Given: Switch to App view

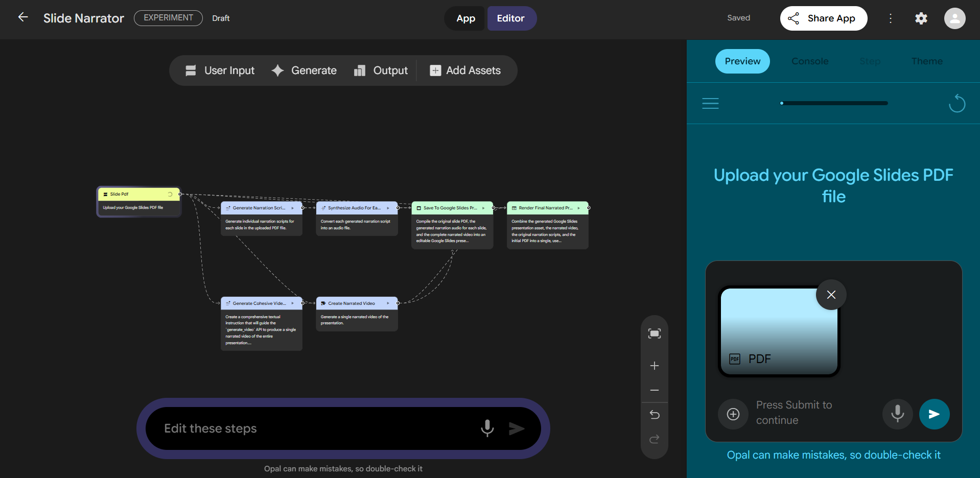Looking at the screenshot, I should coord(465,18).
